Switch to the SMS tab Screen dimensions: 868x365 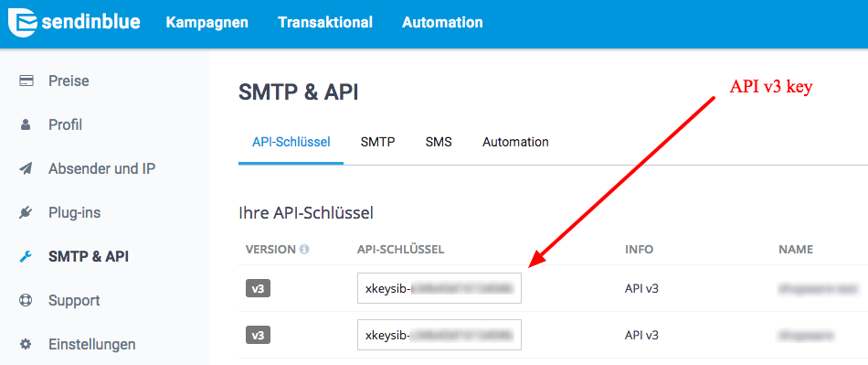point(439,142)
